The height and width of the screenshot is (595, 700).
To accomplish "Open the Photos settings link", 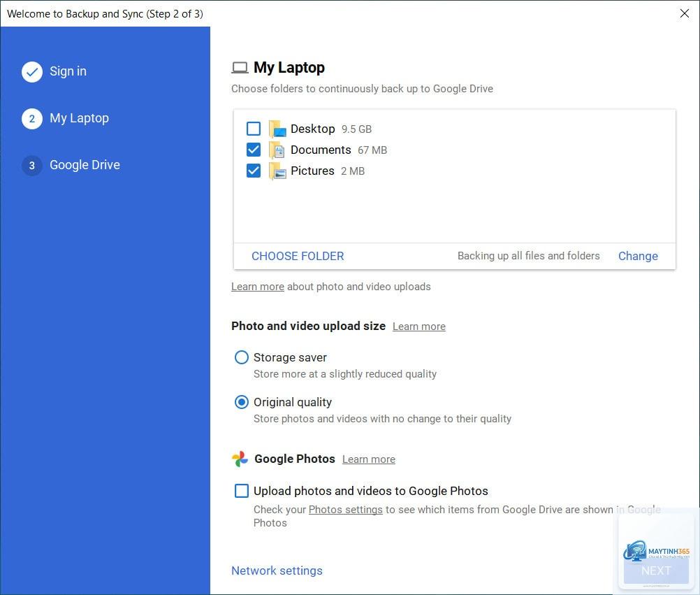I will (x=346, y=510).
